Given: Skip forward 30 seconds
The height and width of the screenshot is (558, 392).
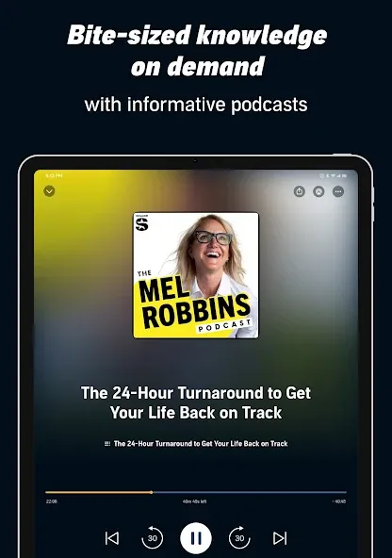Looking at the screenshot, I should (239, 537).
